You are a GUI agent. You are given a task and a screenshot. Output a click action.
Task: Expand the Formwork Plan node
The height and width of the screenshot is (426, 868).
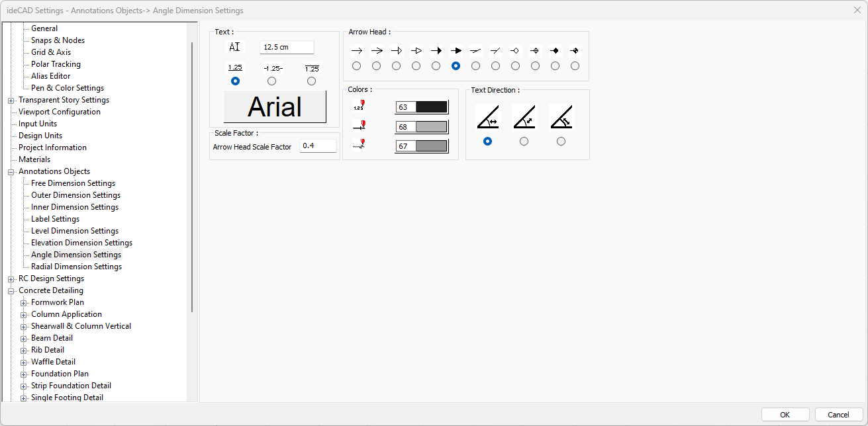[x=24, y=303]
